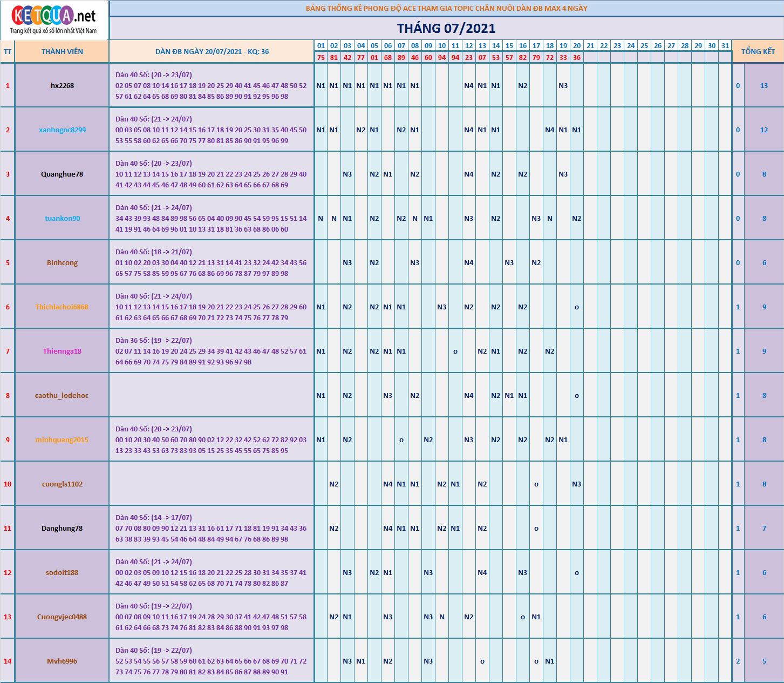784x683 pixels.
Task: Click the DÀN ĐB NGÀY 20/07/2021 header
Action: pos(212,52)
